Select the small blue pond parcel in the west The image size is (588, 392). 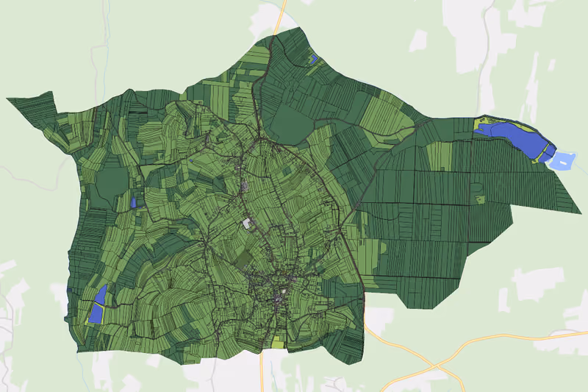pyautogui.click(x=133, y=202)
